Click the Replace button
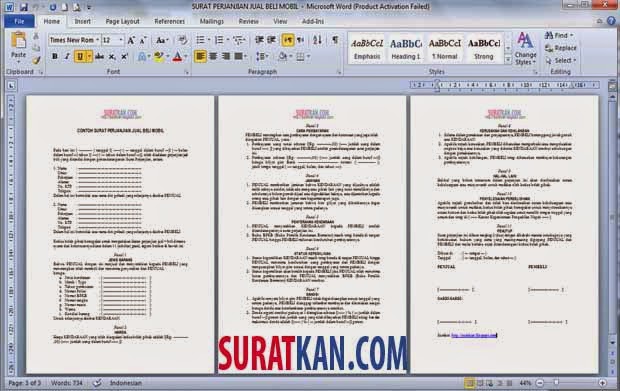The width and height of the screenshot is (620, 391). click(x=561, y=48)
